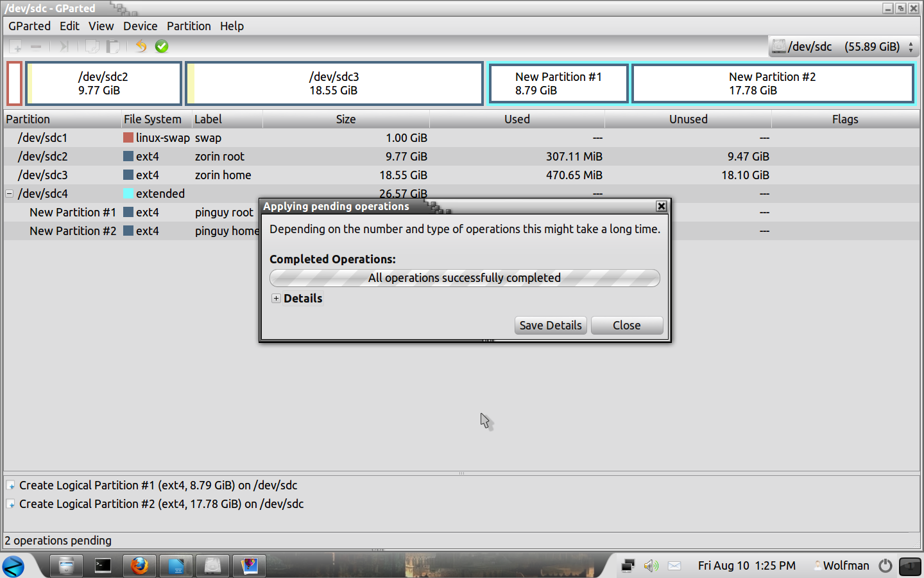Open Firefox from the taskbar

(x=139, y=566)
